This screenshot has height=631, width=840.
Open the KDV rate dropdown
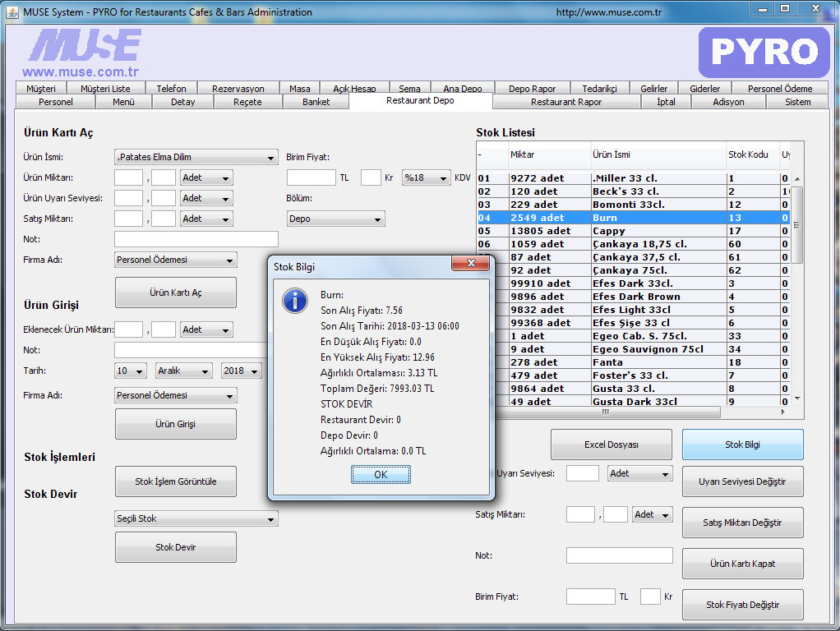click(426, 177)
